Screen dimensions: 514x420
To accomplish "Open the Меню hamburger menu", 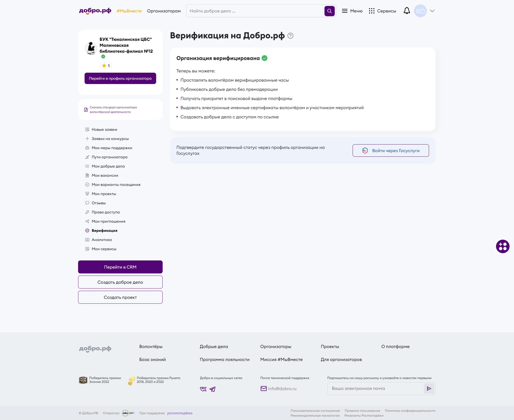I will (x=352, y=11).
